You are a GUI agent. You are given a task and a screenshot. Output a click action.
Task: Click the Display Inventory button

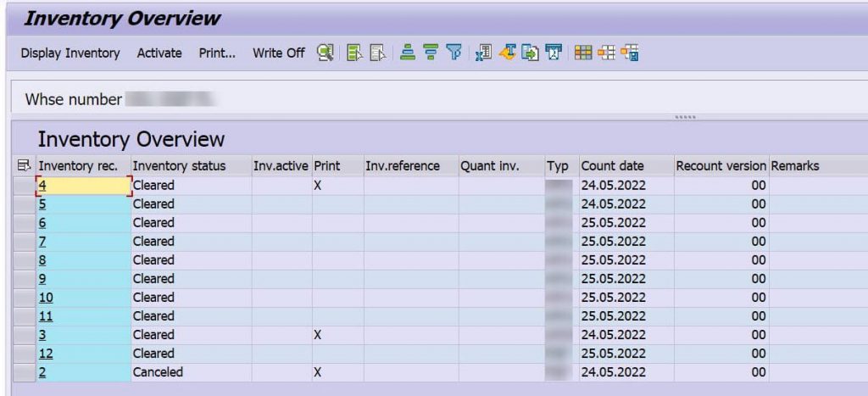click(70, 53)
